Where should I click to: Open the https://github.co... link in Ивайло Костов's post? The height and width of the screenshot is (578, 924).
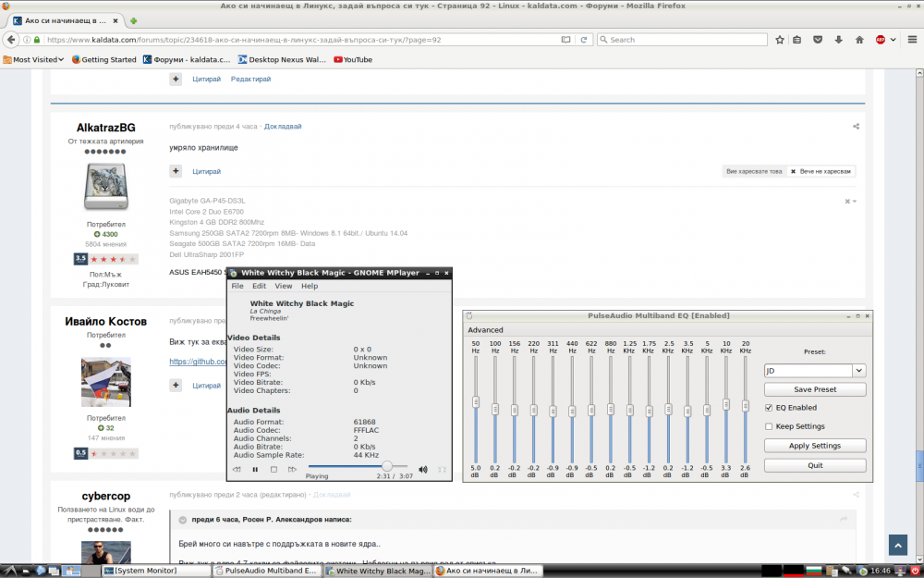(198, 362)
